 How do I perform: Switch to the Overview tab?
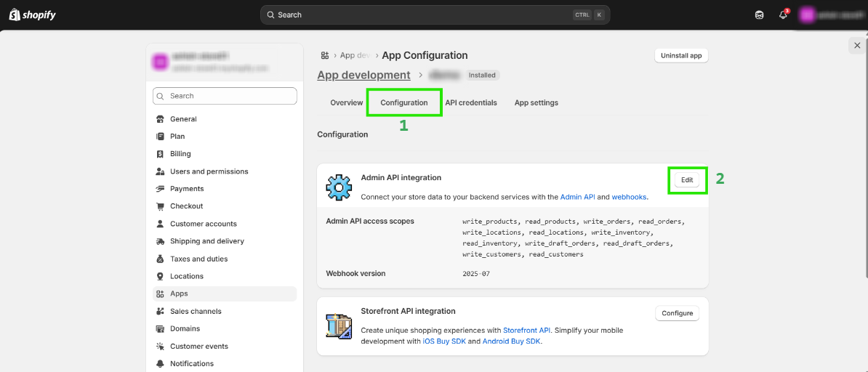[346, 102]
